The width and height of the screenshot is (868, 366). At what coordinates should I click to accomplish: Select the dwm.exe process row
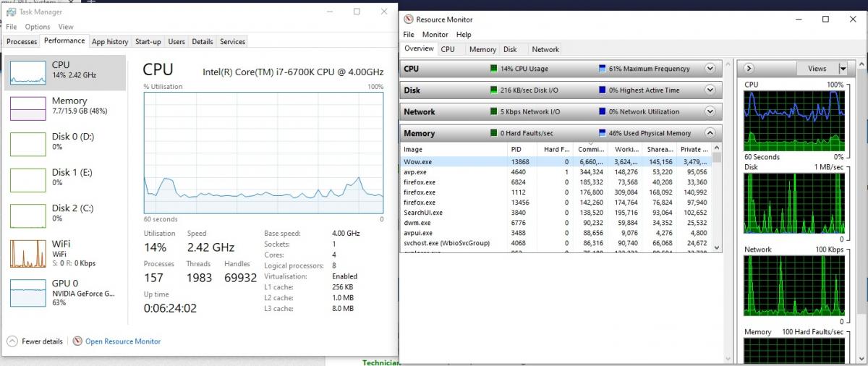[556, 223]
